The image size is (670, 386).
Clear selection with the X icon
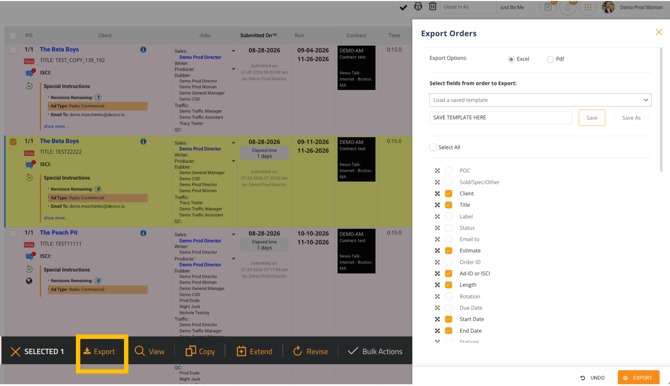pyautogui.click(x=15, y=352)
